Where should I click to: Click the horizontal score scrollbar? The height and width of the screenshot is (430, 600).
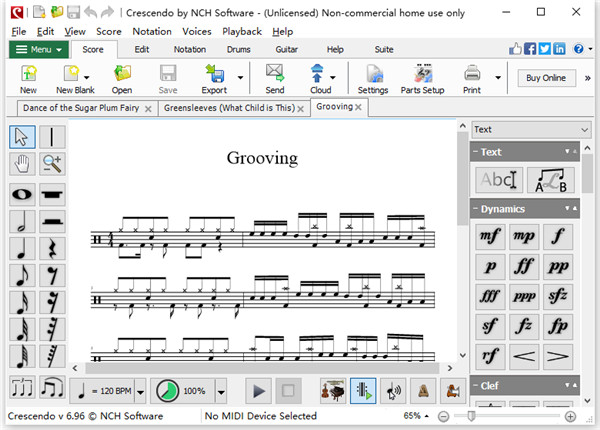[262, 368]
